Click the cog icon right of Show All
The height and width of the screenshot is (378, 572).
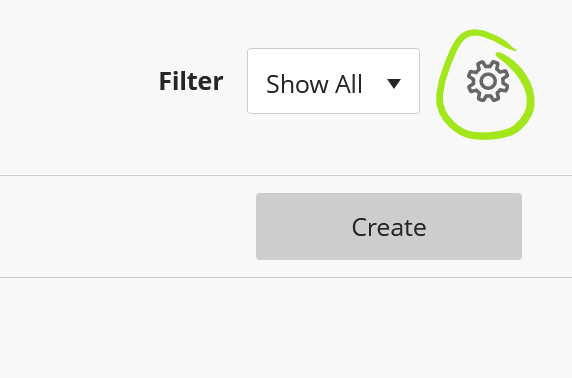(488, 81)
